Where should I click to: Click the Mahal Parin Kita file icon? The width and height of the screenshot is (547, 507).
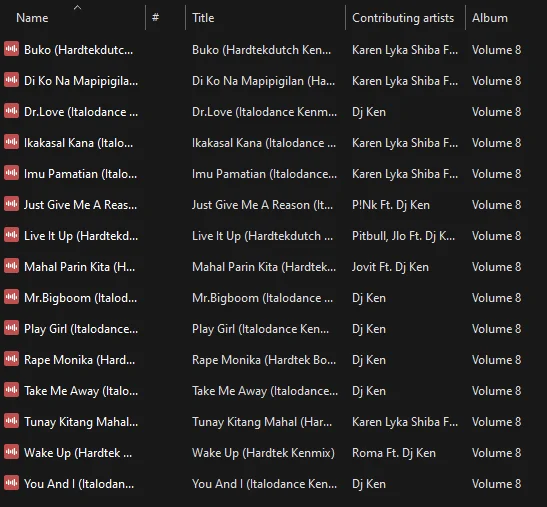pos(12,266)
